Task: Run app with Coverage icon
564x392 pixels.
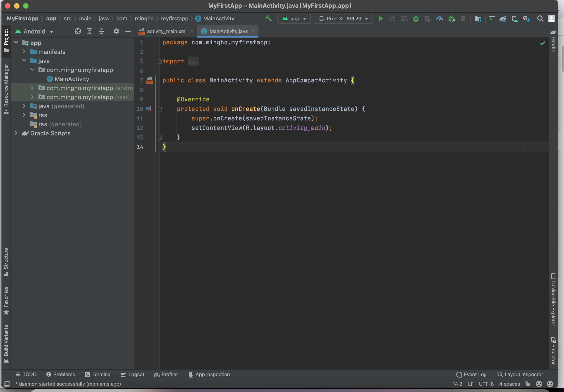Action: [428, 19]
